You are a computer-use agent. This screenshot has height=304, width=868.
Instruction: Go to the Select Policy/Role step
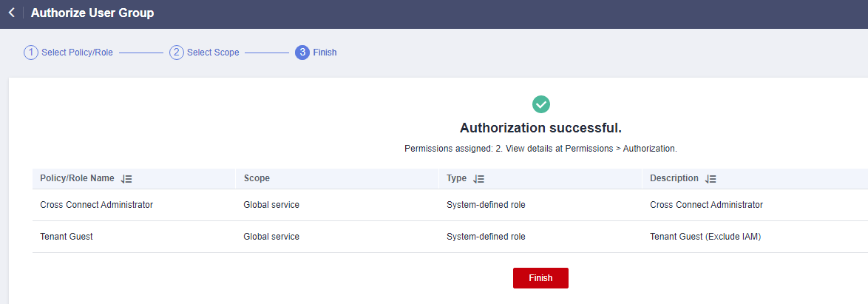77,53
